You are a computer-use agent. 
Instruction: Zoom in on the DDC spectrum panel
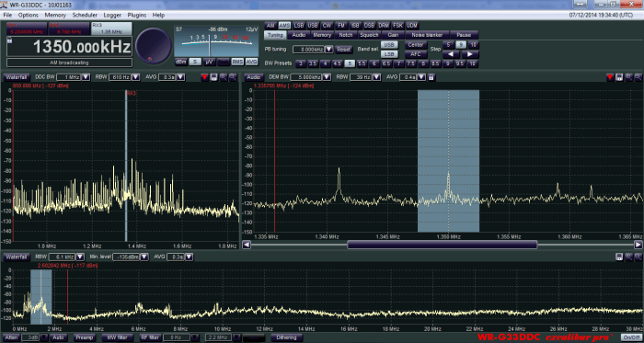coord(224,77)
